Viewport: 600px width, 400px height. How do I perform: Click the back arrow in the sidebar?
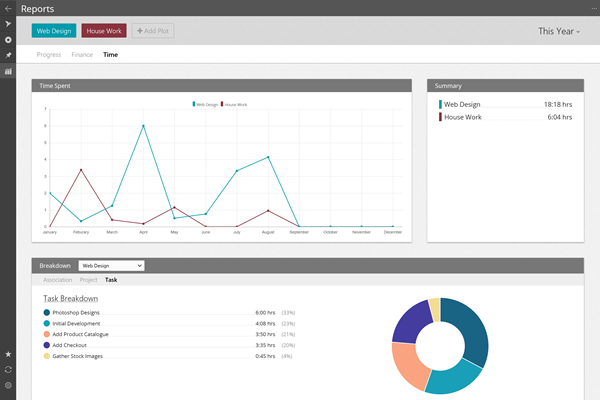tap(8, 7)
